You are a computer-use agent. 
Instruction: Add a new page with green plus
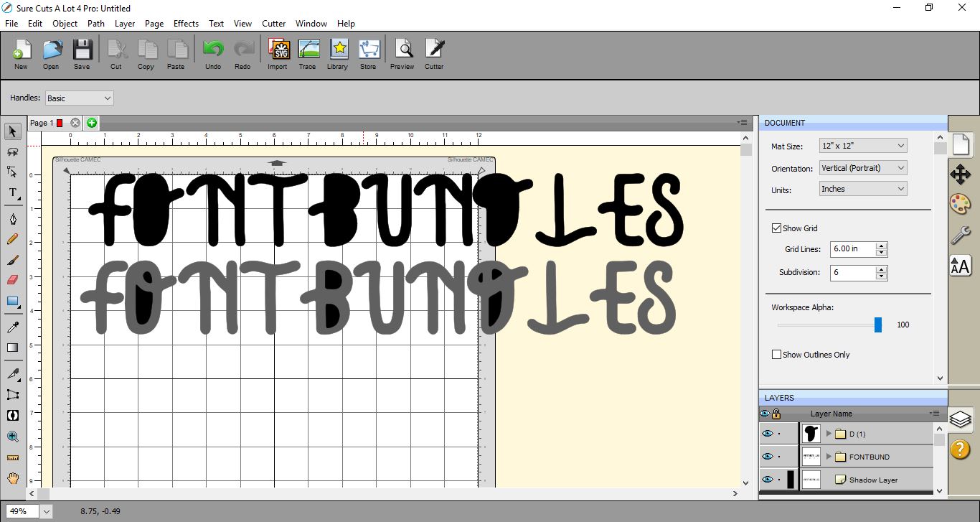point(92,123)
